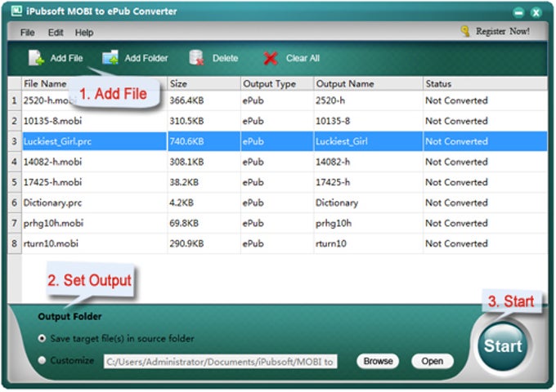Click row number 5 header
The image size is (556, 392).
[15, 182]
